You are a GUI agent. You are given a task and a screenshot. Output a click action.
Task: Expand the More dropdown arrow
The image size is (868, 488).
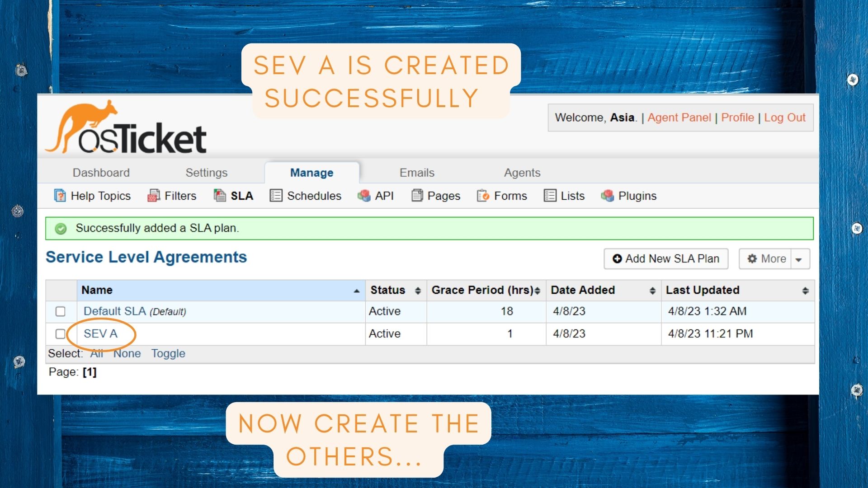click(x=799, y=259)
